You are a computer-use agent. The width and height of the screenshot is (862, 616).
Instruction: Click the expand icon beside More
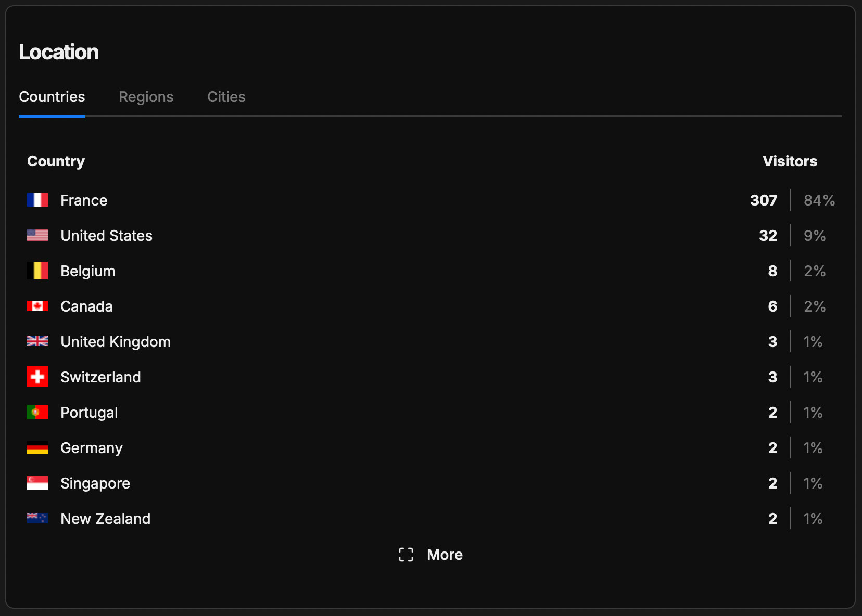click(x=406, y=555)
